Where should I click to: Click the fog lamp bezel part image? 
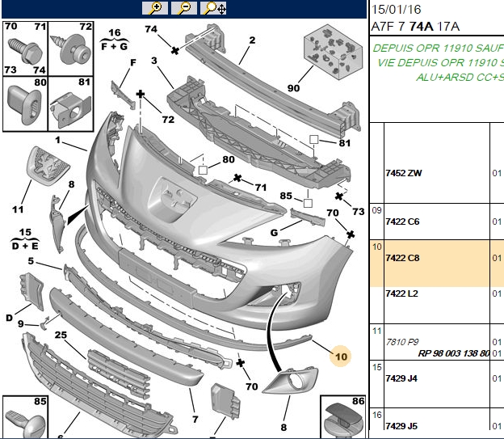pos(291,380)
